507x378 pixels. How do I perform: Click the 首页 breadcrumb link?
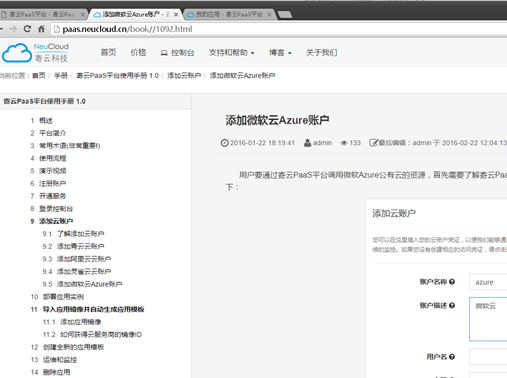pyautogui.click(x=39, y=76)
